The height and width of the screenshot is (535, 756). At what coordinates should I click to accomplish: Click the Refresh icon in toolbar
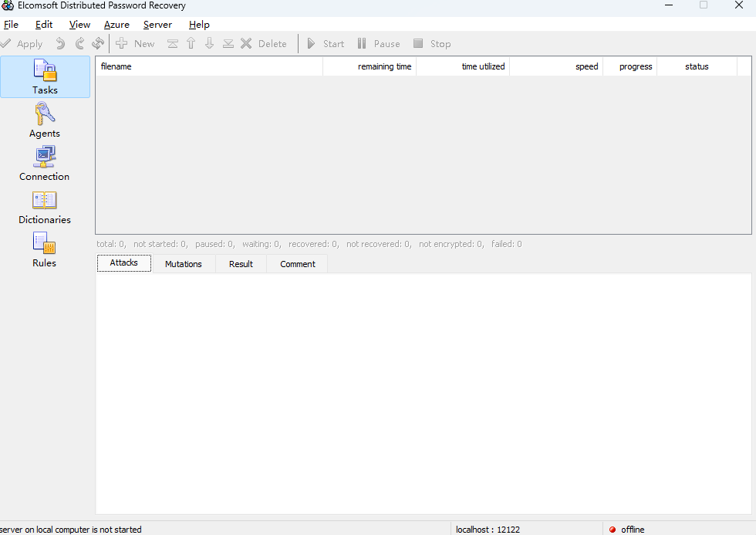(x=98, y=44)
